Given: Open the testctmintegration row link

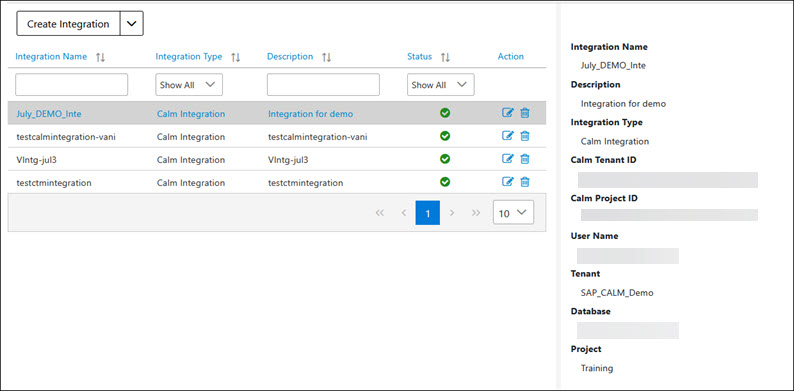Looking at the screenshot, I should pos(54,183).
